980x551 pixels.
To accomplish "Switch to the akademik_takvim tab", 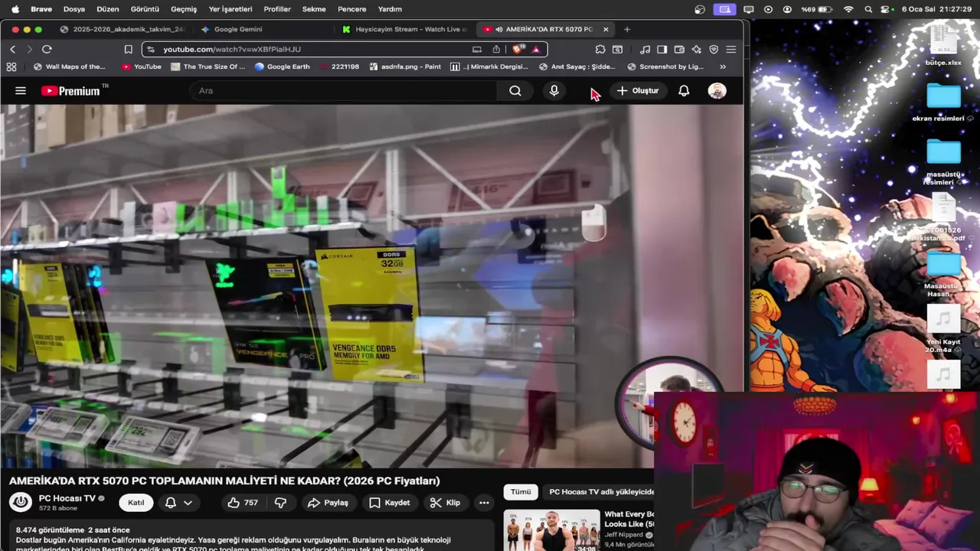I will [122, 29].
